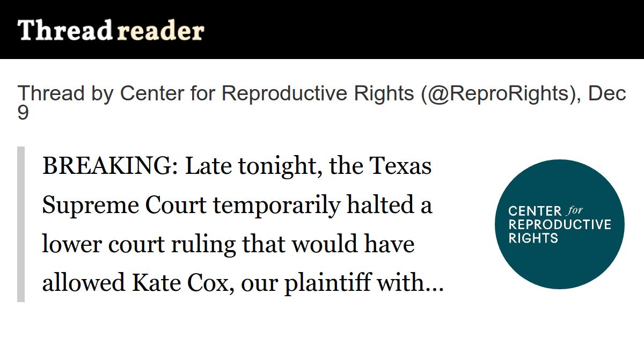The width and height of the screenshot is (644, 337).
Task: Click the black header bar's empty area
Action: click(424, 30)
